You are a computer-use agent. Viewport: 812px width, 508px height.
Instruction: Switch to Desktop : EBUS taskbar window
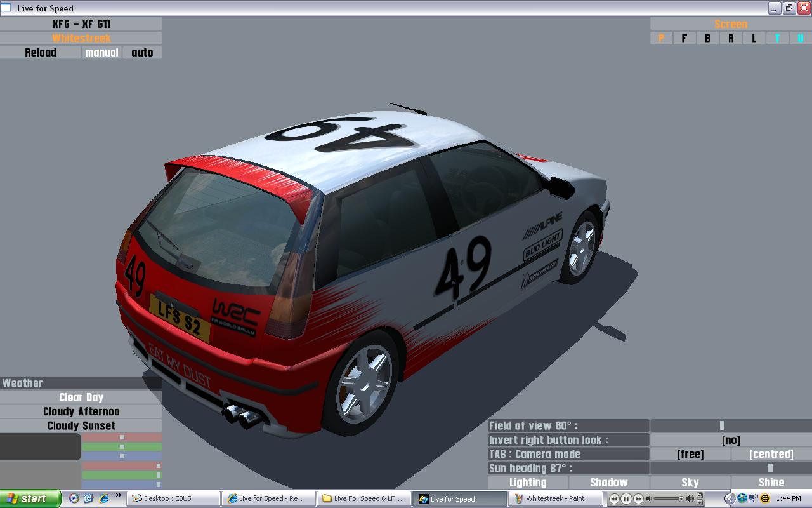[x=173, y=498]
